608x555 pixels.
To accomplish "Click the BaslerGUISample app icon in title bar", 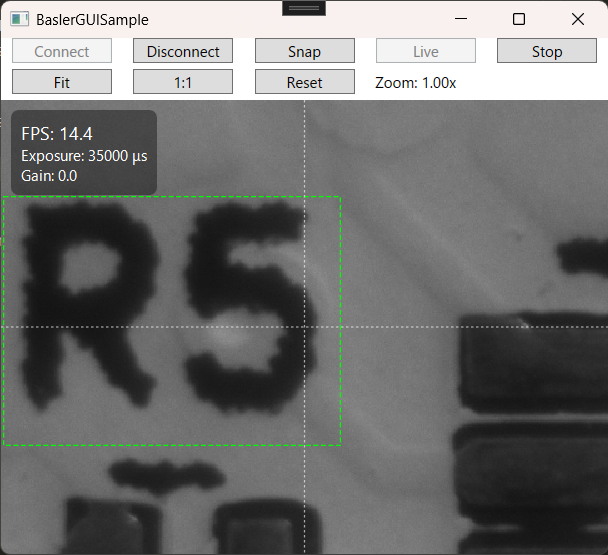I will coord(19,19).
